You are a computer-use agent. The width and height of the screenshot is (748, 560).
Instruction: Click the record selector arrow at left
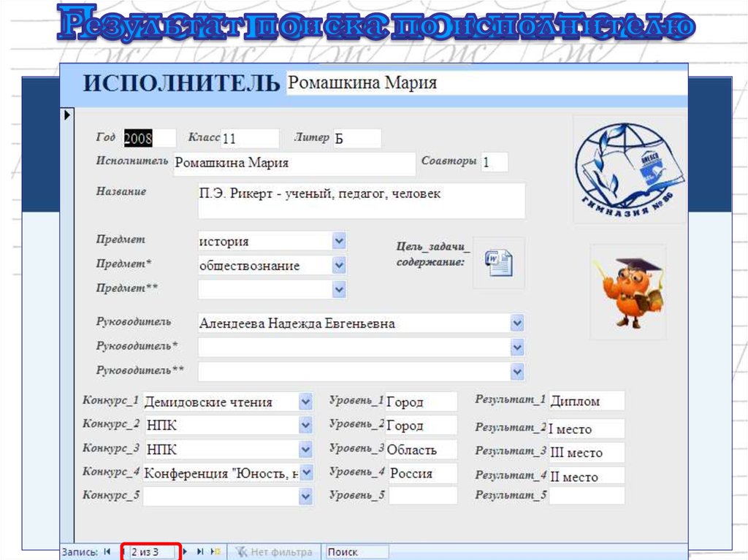click(67, 115)
